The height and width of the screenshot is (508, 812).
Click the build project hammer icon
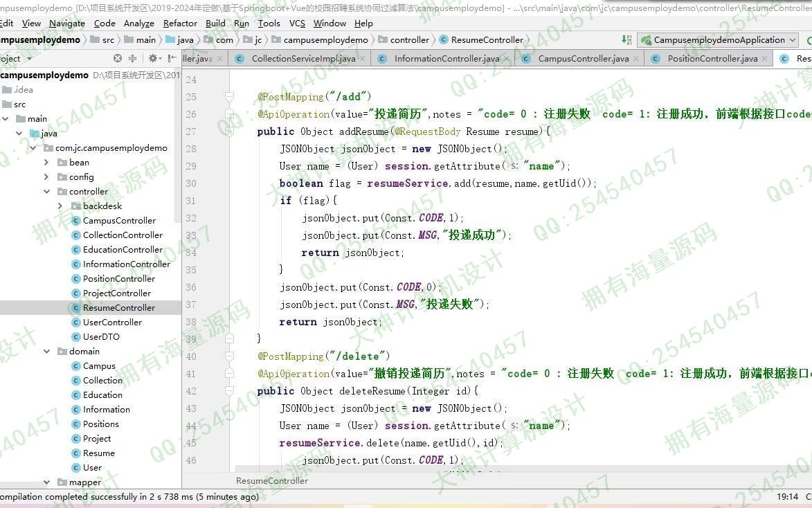pos(626,40)
